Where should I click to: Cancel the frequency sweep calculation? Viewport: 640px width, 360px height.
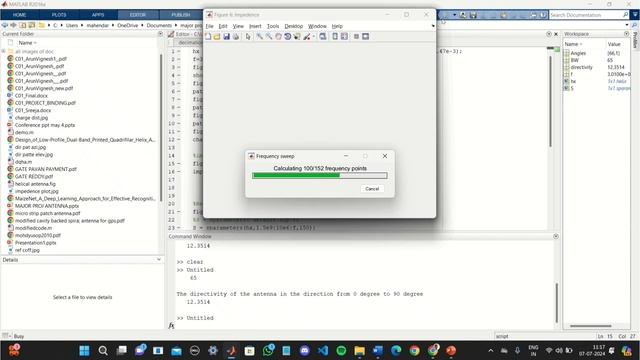click(372, 189)
